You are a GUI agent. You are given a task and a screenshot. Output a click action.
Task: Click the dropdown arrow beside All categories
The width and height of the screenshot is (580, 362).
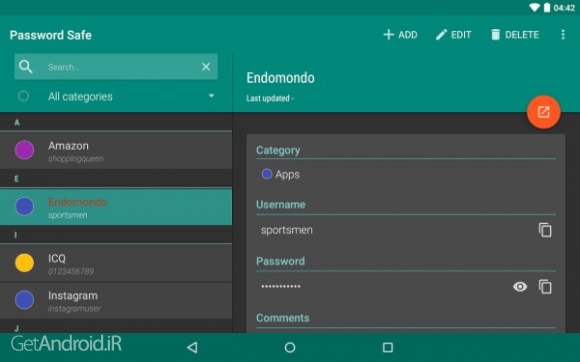pyautogui.click(x=211, y=96)
